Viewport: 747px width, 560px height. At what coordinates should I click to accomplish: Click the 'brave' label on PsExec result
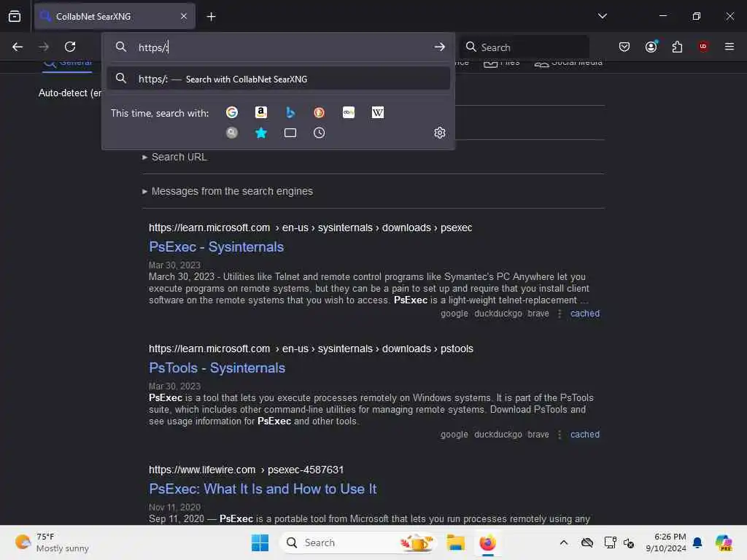538,314
